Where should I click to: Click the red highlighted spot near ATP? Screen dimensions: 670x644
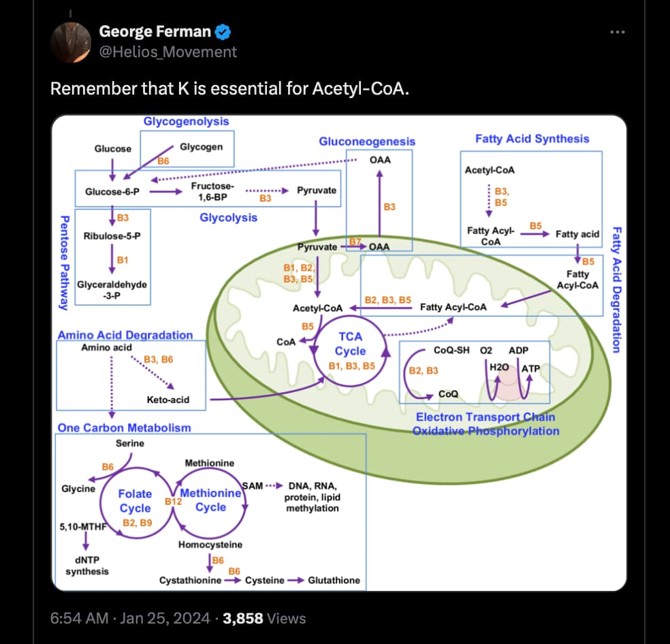click(x=507, y=386)
